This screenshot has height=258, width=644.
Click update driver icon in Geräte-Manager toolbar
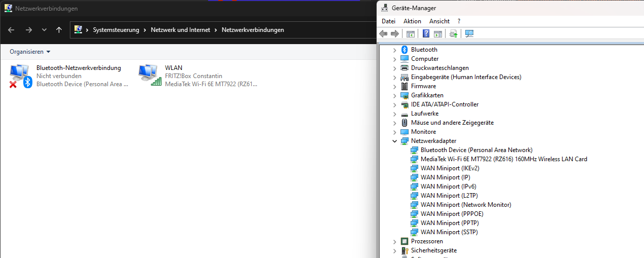(453, 33)
